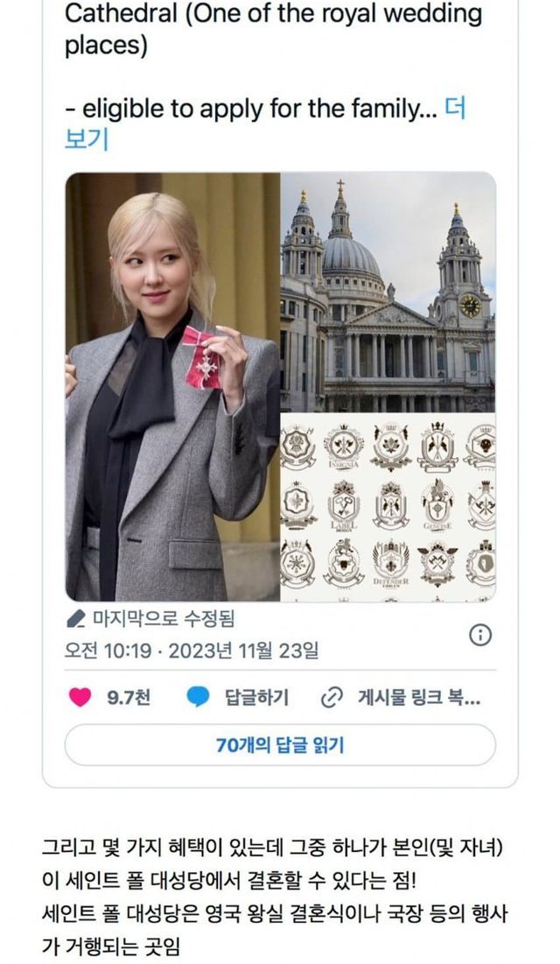This screenshot has height=964, width=560.
Task: Click the 오전 10:19 timestamp link
Action: pos(108,651)
